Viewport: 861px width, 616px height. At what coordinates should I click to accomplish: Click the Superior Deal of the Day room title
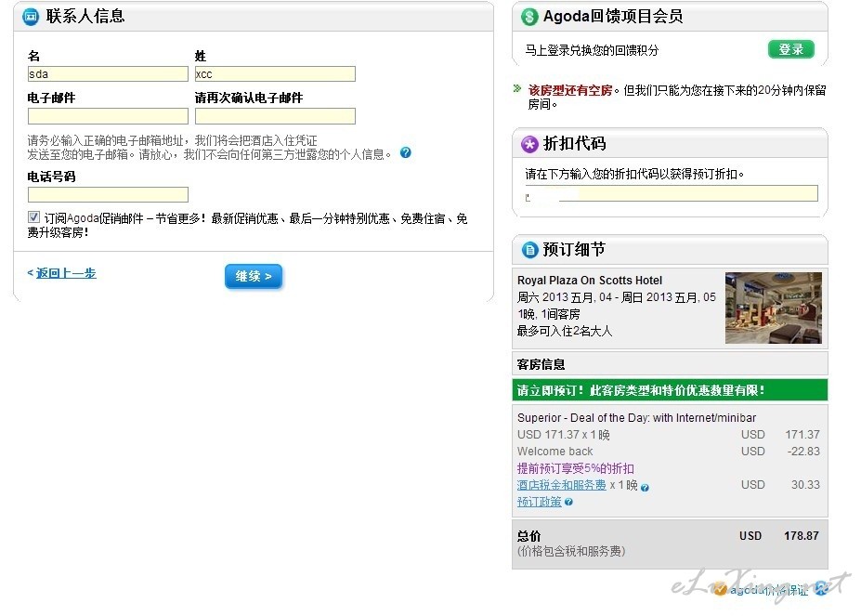636,417
